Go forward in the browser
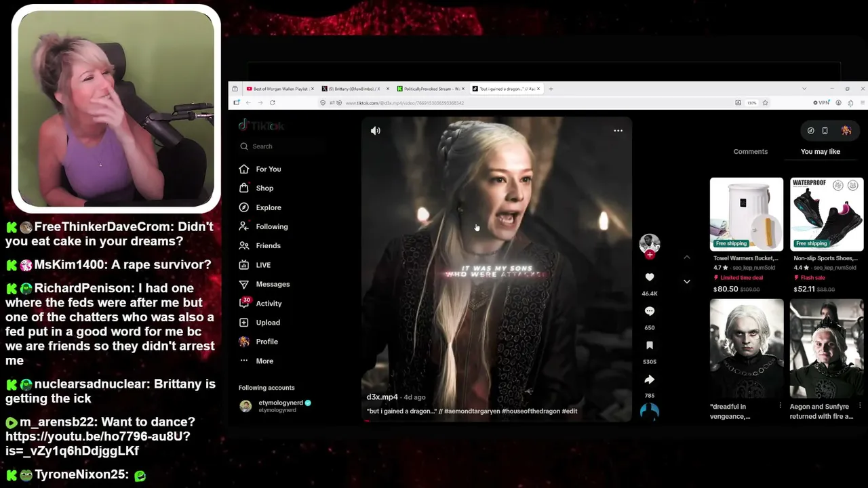 pyautogui.click(x=260, y=103)
